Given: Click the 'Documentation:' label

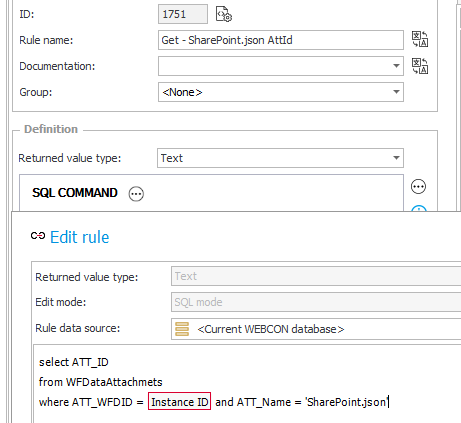Looking at the screenshot, I should pos(57,66).
